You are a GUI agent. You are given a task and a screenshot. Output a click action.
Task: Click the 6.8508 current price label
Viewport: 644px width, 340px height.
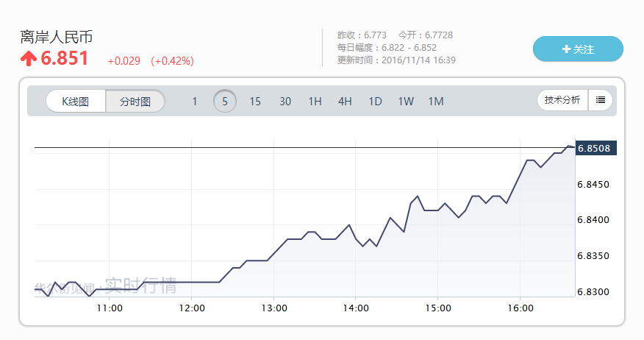pyautogui.click(x=595, y=149)
